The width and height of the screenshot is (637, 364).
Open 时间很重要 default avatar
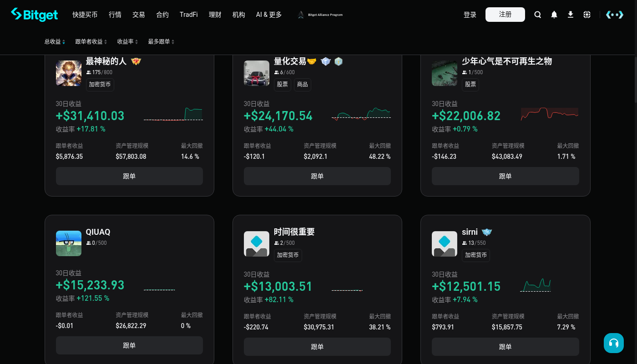[x=257, y=244]
